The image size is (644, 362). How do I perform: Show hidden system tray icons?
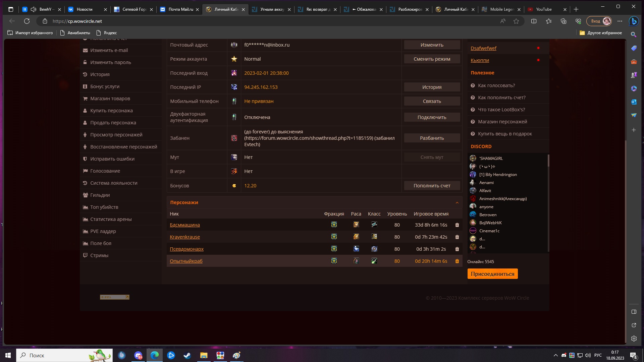pyautogui.click(x=555, y=355)
